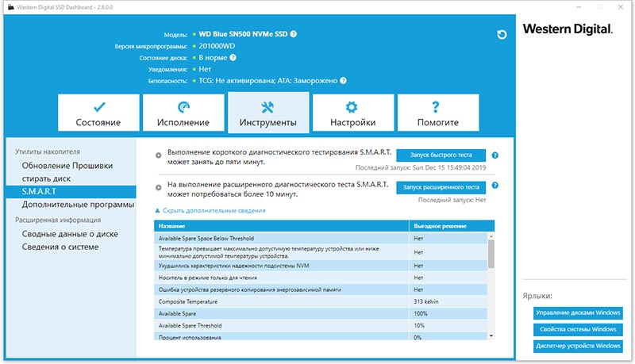Click firmware version '201000WD' text
The height and width of the screenshot is (364, 635).
coord(217,46)
